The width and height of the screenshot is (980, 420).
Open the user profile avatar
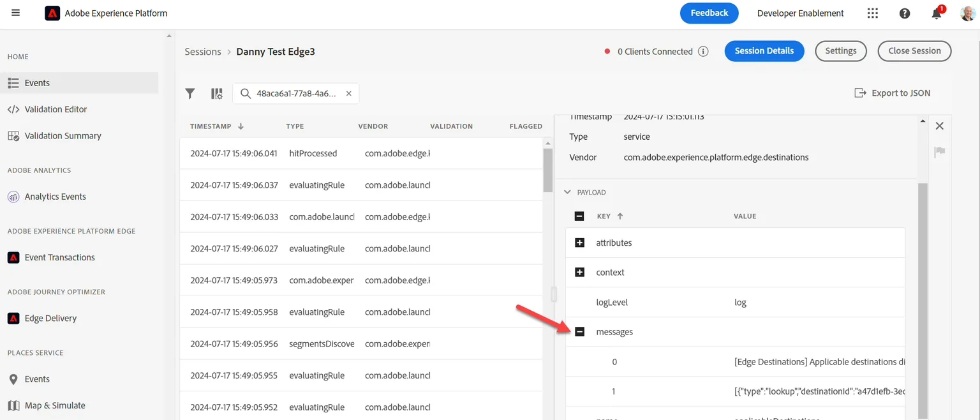coord(967,13)
